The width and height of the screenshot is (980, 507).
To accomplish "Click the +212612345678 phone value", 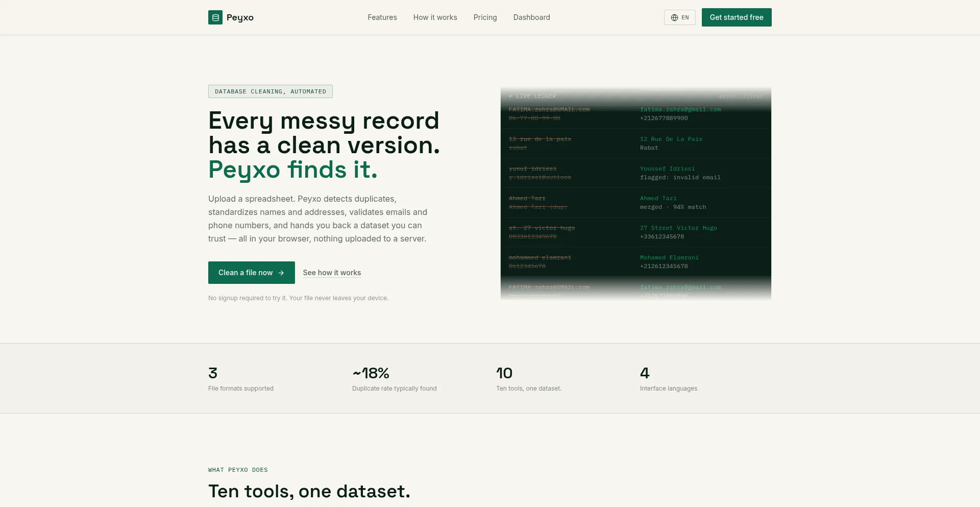I will coord(664,266).
